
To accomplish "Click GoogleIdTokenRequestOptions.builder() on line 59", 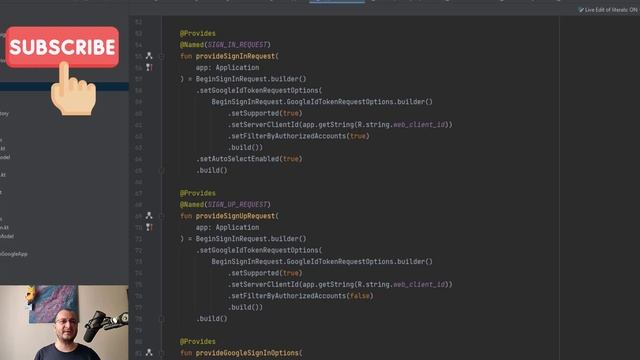I will coord(360,102).
